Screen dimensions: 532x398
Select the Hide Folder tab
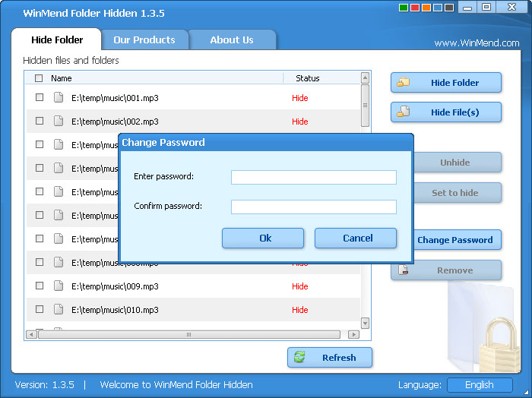57,39
